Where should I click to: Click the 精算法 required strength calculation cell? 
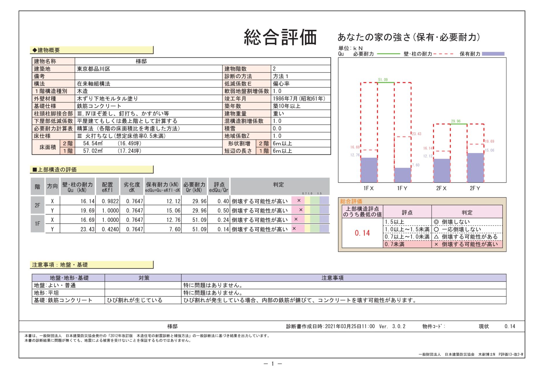click(148, 129)
